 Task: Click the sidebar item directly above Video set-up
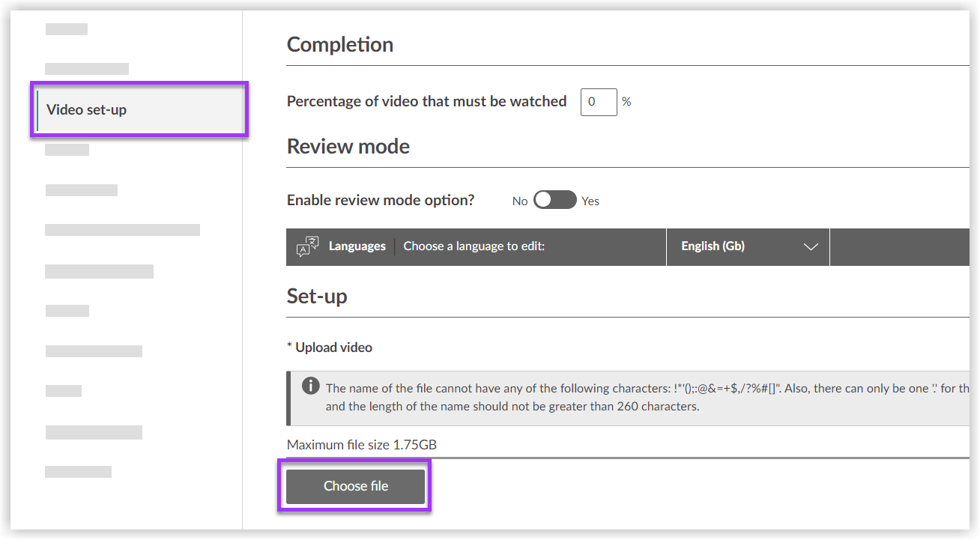tap(87, 68)
